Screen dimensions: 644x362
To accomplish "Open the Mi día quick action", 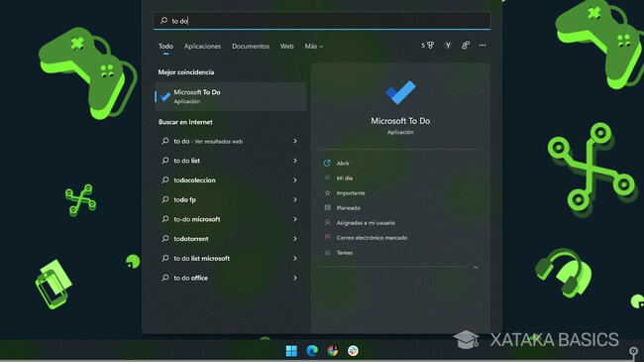I will [344, 179].
